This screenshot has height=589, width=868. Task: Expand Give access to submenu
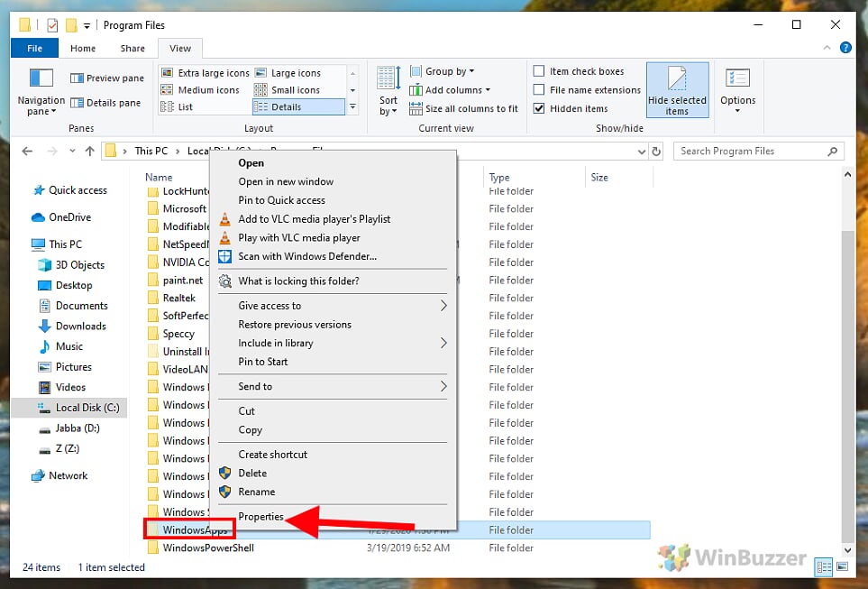tap(332, 305)
